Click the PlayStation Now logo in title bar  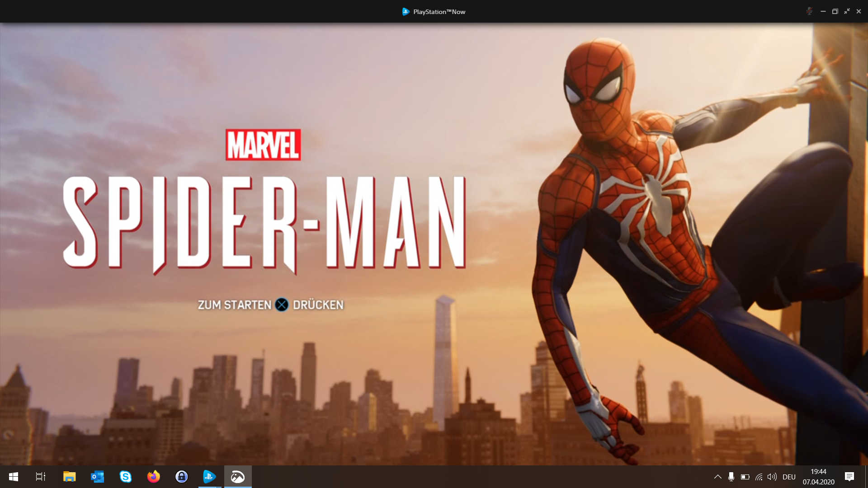(x=406, y=12)
